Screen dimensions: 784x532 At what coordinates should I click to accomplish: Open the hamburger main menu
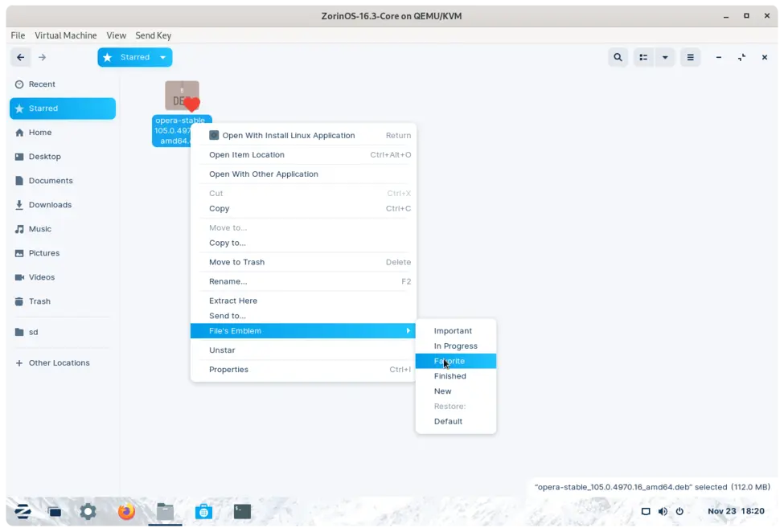(691, 57)
